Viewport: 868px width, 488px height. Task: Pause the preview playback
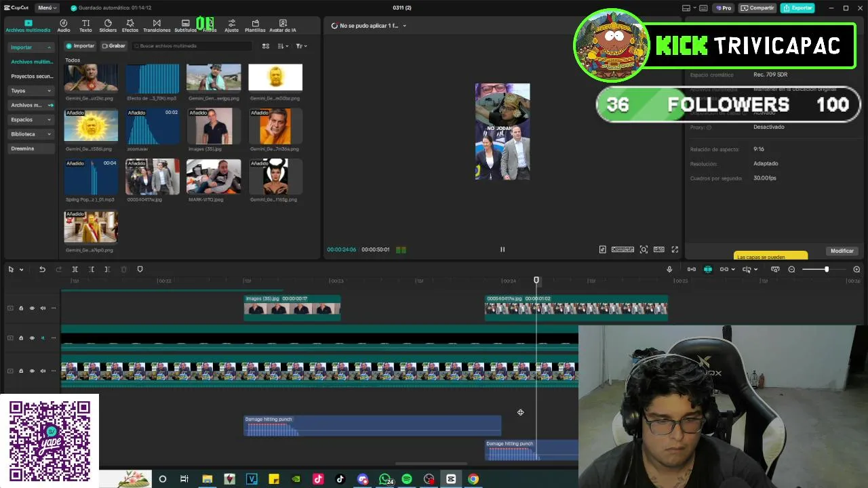point(502,249)
